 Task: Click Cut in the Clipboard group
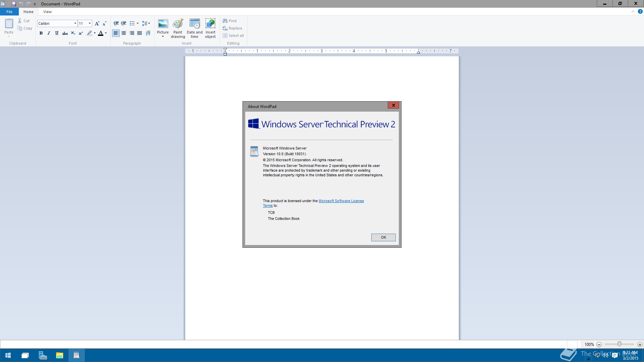tap(24, 21)
